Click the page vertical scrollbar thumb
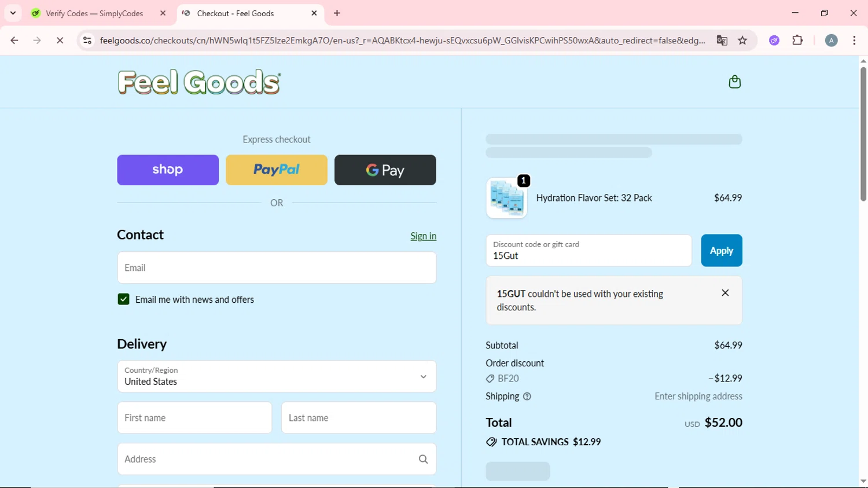 (863, 134)
